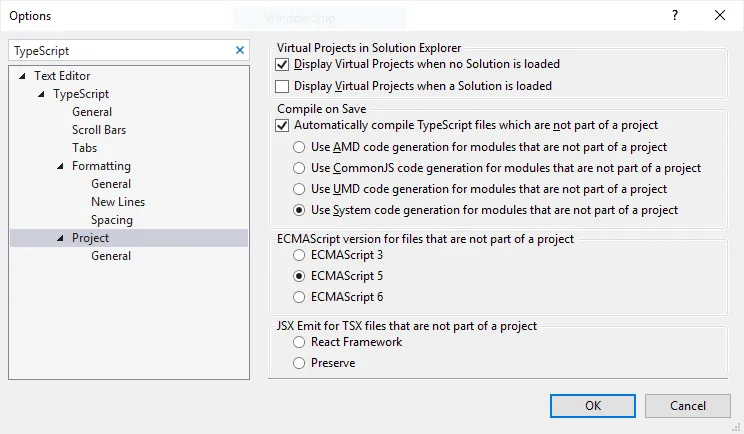
Task: Enable Display Virtual Projects when a Solution is loaded
Action: click(x=282, y=86)
